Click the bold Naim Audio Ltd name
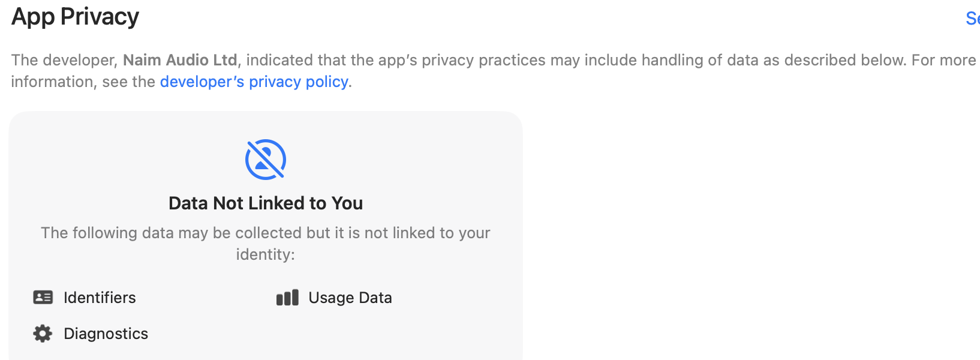 pos(180,60)
